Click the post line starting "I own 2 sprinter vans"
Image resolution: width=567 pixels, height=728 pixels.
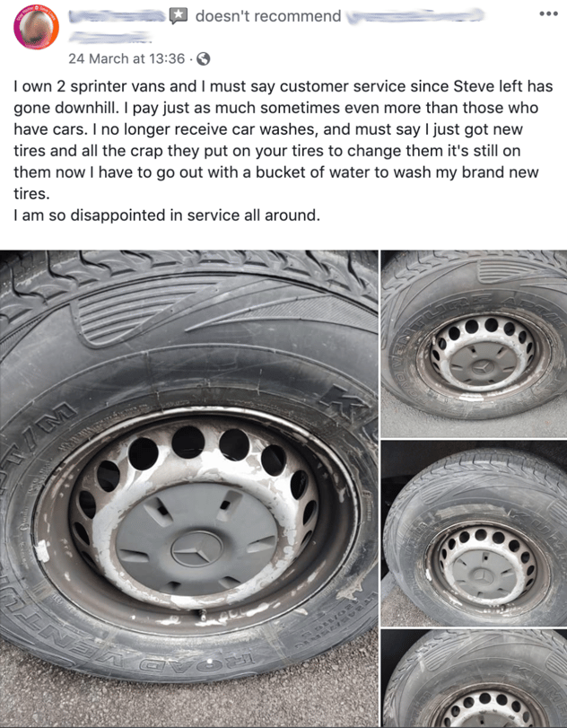[283, 86]
